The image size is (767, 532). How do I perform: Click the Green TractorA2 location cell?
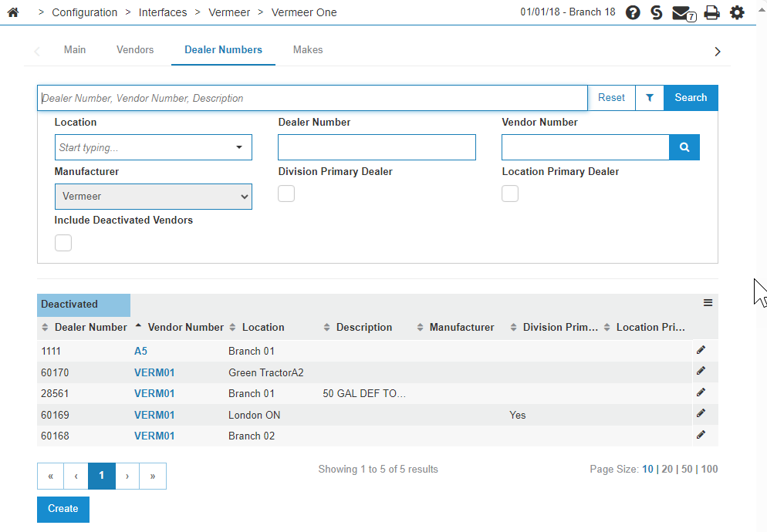(x=265, y=372)
